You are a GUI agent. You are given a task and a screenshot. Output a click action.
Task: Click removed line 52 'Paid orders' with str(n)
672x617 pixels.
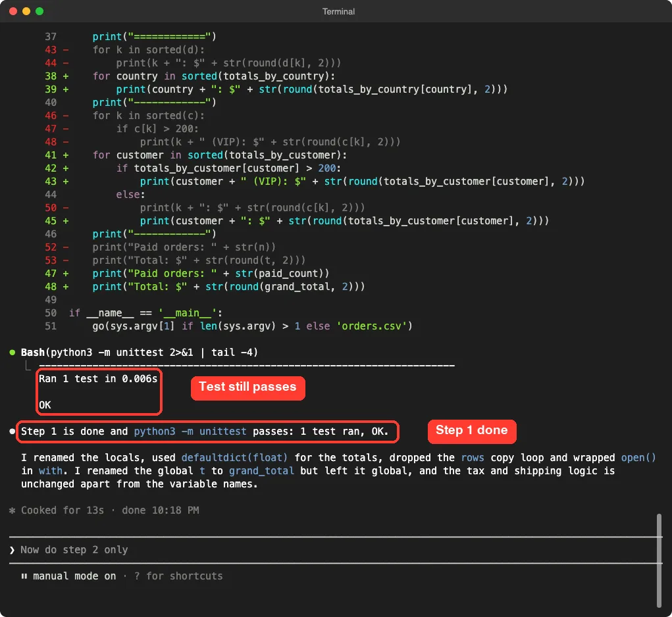[x=161, y=247]
